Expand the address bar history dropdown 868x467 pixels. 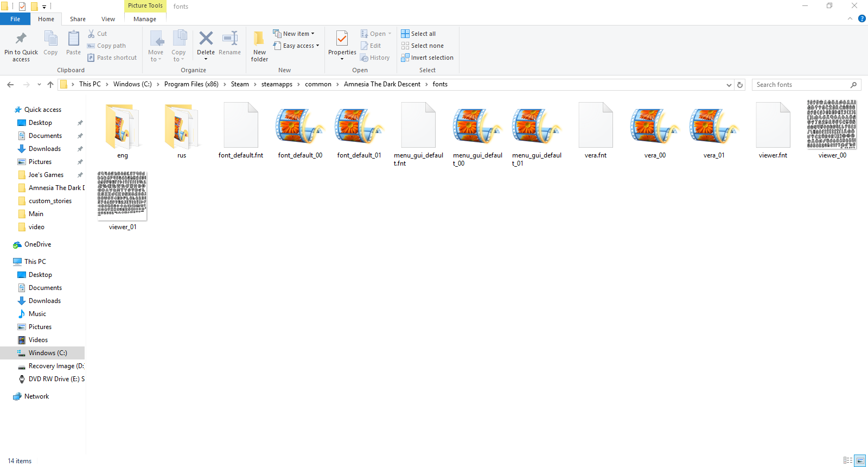[x=729, y=85]
